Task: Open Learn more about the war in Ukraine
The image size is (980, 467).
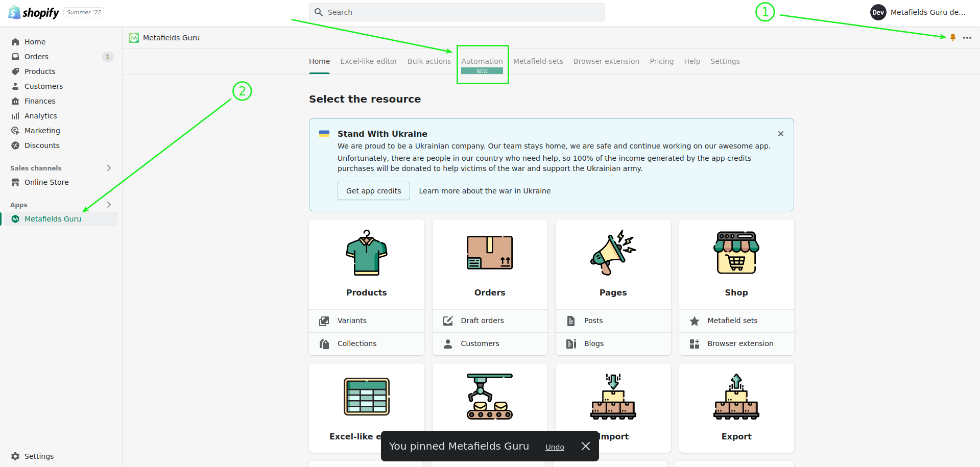Action: click(x=485, y=191)
